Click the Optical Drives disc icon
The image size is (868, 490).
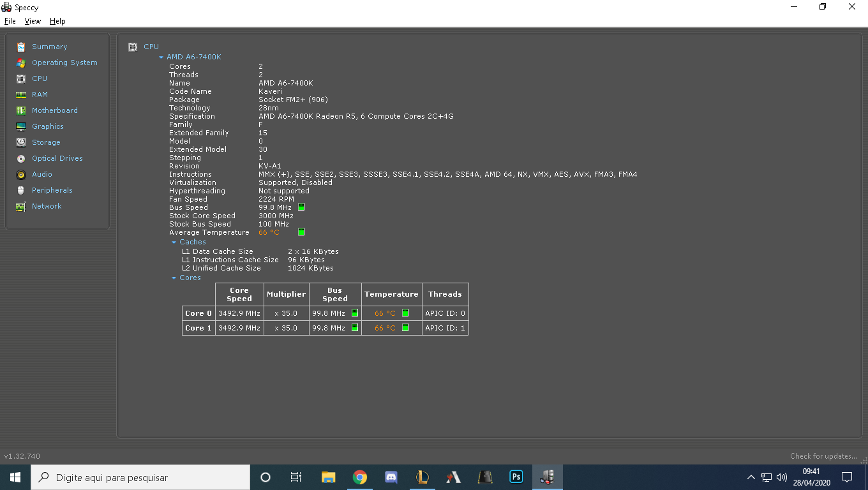(x=21, y=158)
